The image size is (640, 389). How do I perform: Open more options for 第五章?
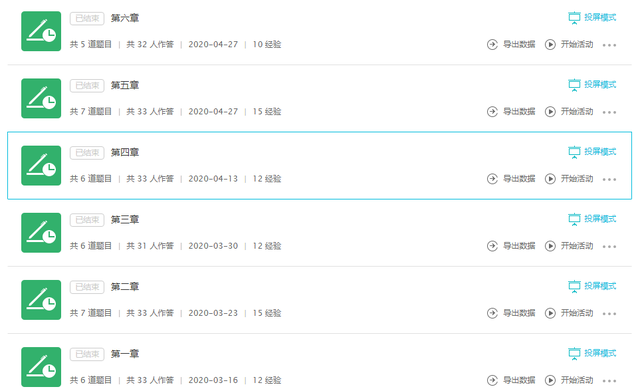point(609,112)
